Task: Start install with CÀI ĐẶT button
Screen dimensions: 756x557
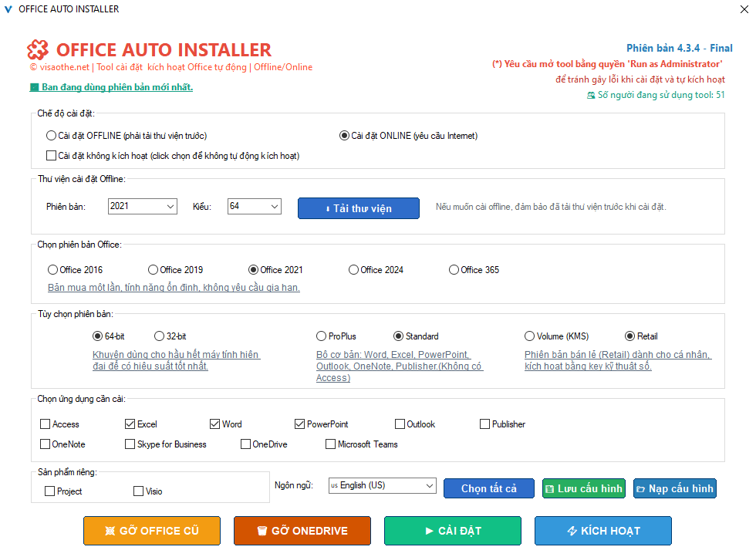Action: coord(453,531)
